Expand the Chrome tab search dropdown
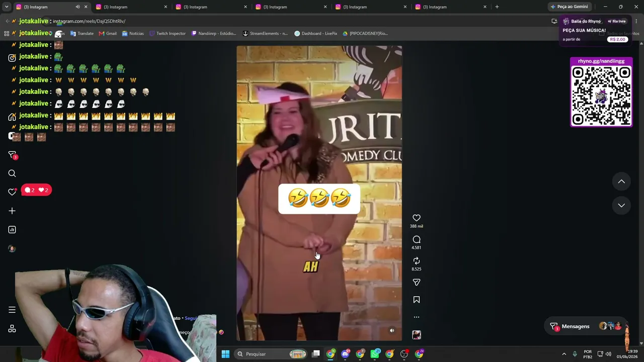The height and width of the screenshot is (362, 644). click(6, 7)
